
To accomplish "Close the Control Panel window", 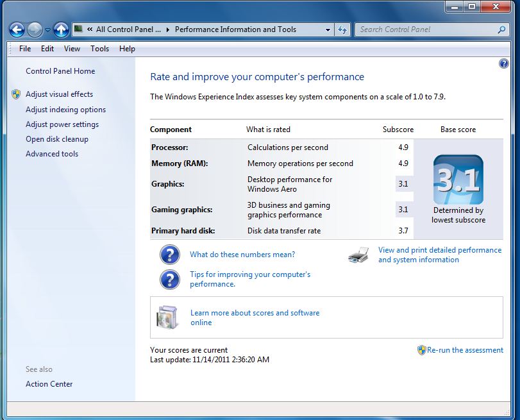I will tap(496, 6).
